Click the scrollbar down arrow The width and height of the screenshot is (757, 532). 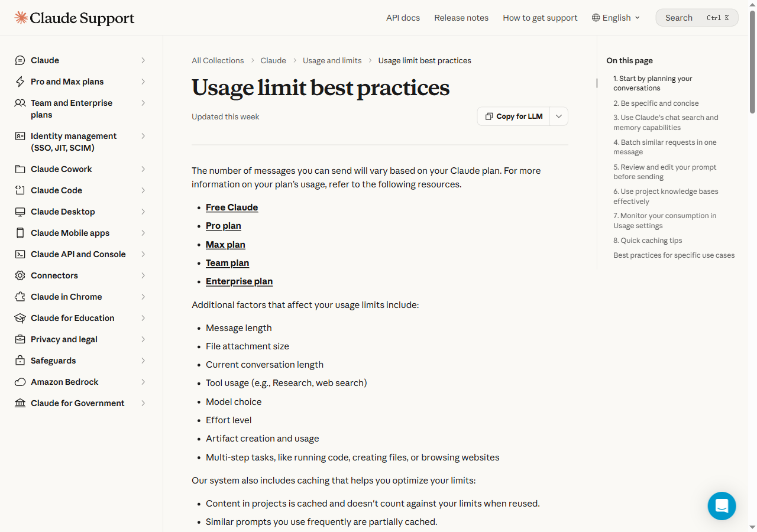click(752, 527)
